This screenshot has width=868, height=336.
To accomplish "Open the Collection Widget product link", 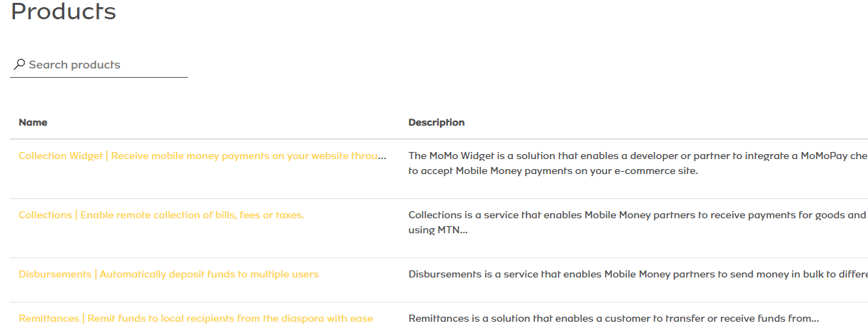I will (x=202, y=156).
